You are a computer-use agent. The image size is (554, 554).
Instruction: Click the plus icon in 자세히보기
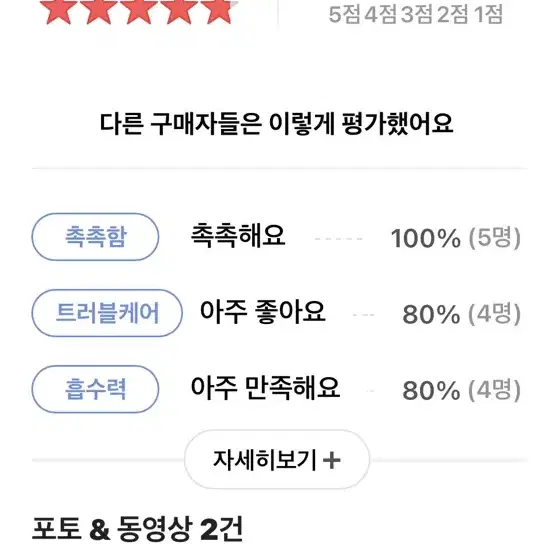pos(332,460)
